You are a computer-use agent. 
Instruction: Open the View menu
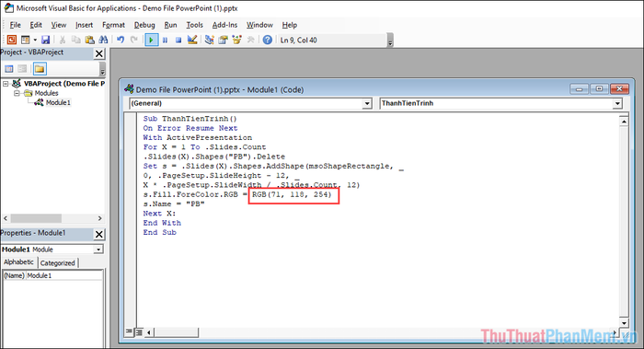point(59,25)
